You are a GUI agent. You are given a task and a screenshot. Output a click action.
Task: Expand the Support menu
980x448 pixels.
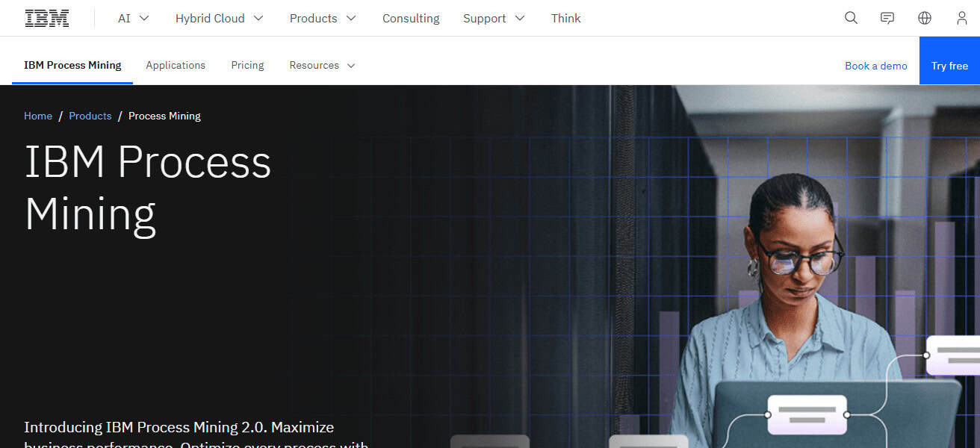coord(494,18)
